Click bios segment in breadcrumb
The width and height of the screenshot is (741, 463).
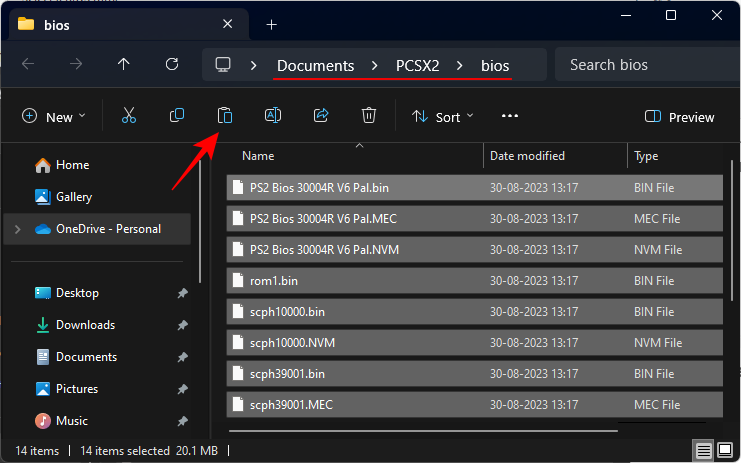point(495,65)
